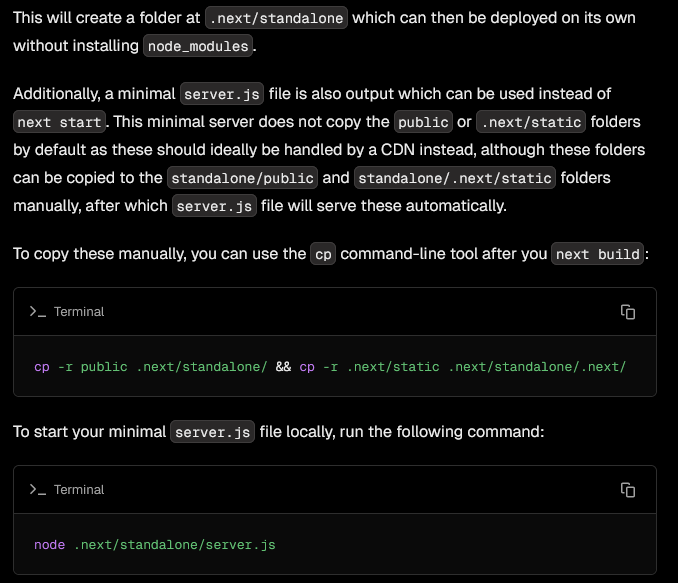Click the .next/static inline code after 'or'
Viewport: 678px width, 583px height.
tap(529, 122)
